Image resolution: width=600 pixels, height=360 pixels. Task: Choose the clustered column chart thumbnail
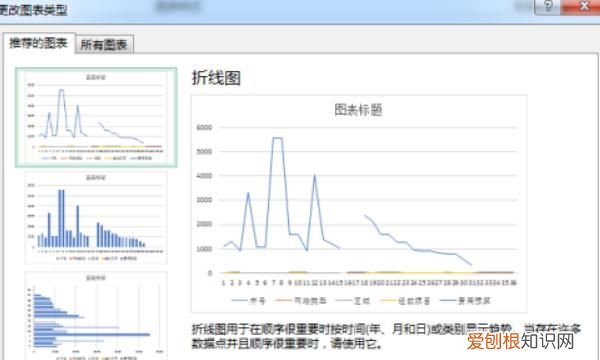tap(96, 218)
